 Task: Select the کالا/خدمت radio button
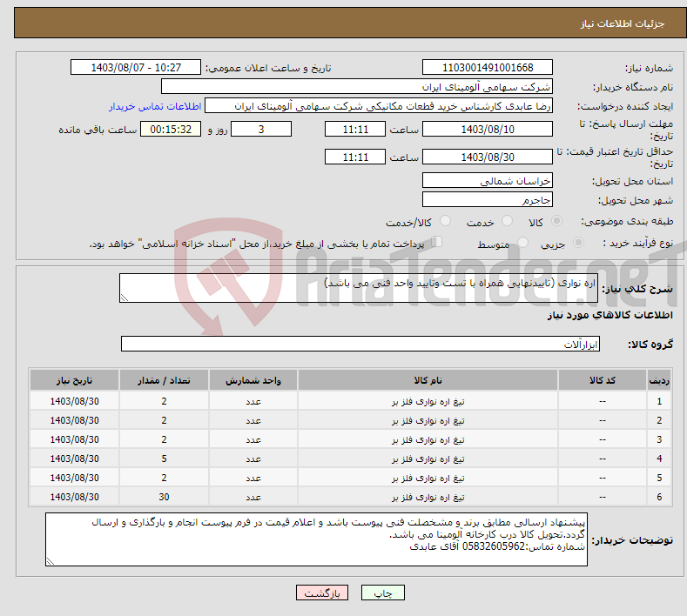pos(445,221)
